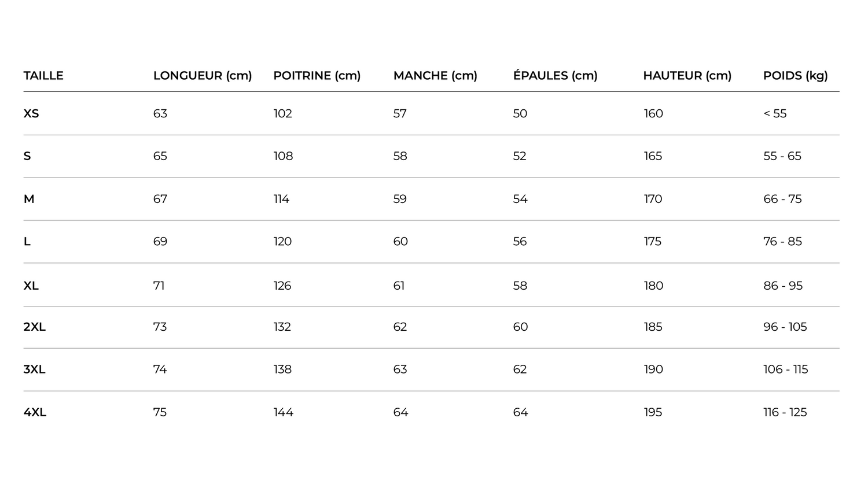The height and width of the screenshot is (488, 868).
Task: Click the 144 chest value for 4XL
Action: point(283,412)
